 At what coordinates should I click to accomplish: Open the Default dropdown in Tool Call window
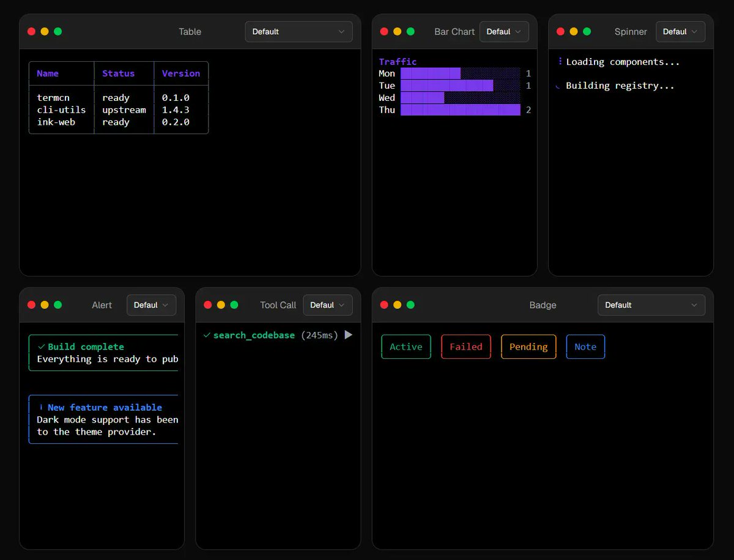327,305
